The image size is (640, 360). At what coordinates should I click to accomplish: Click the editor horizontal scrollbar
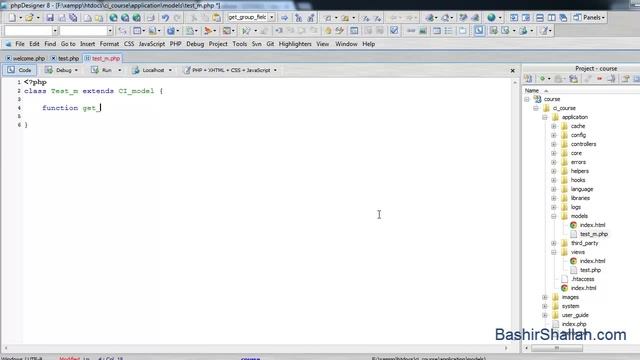click(256, 348)
